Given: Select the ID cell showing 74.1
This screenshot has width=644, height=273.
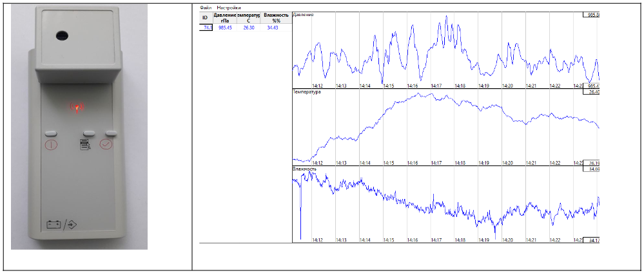Looking at the screenshot, I should [206, 28].
